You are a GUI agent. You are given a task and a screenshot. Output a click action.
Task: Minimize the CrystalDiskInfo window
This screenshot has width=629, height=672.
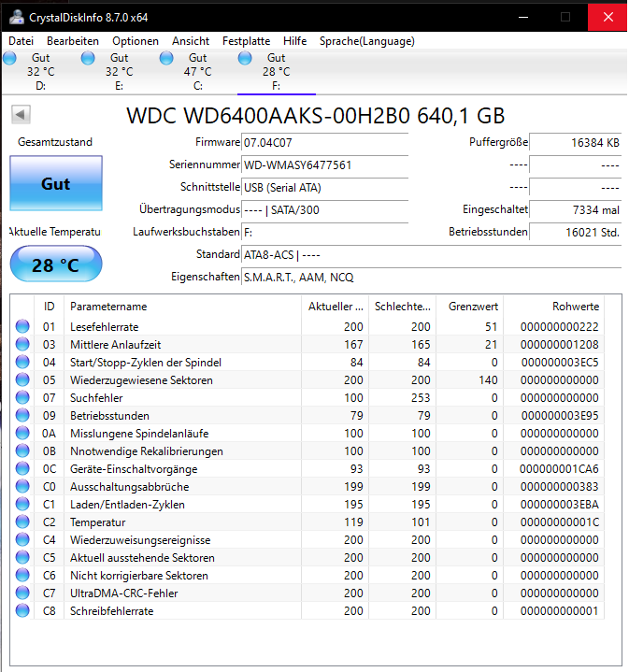click(x=523, y=17)
